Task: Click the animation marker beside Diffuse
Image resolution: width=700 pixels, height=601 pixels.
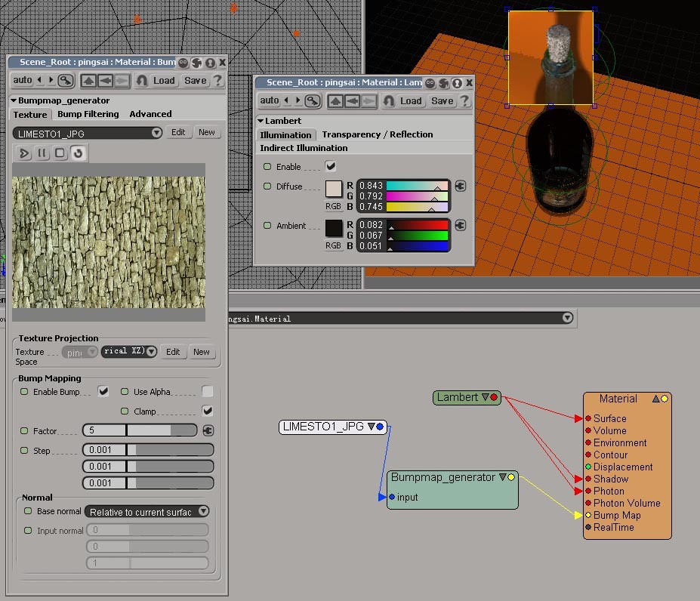Action: [x=267, y=186]
